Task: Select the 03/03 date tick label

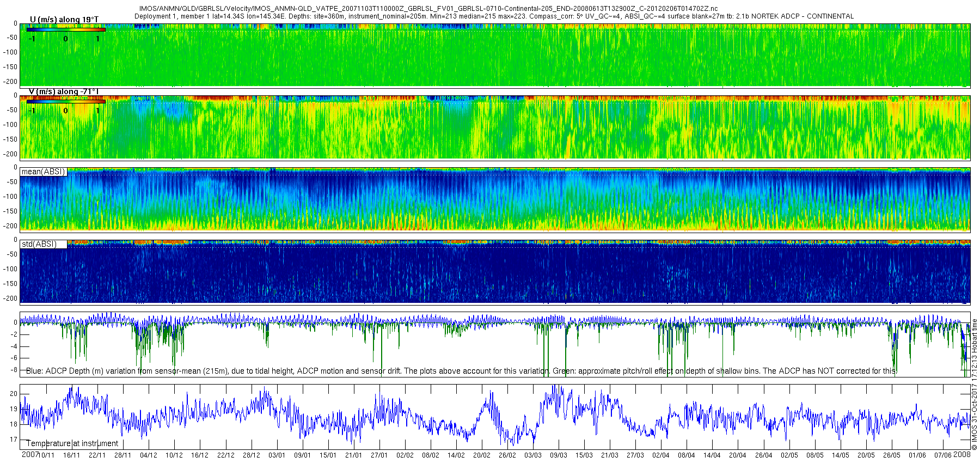Action: (533, 455)
